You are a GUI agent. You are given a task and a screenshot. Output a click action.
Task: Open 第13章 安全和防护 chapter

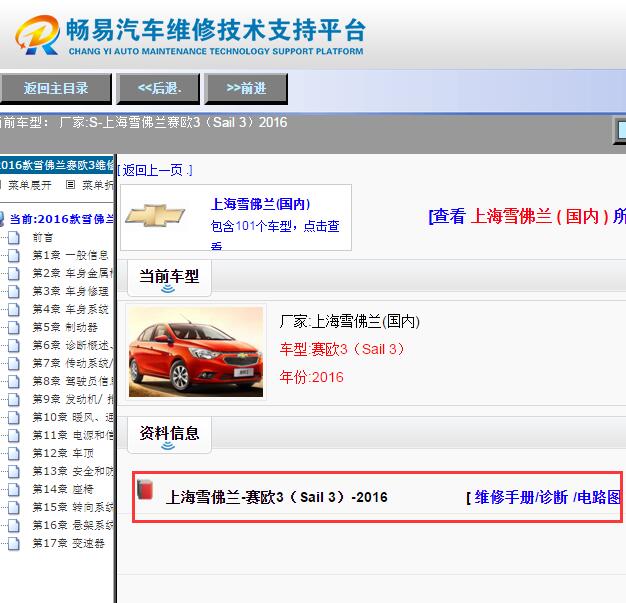coord(73,471)
